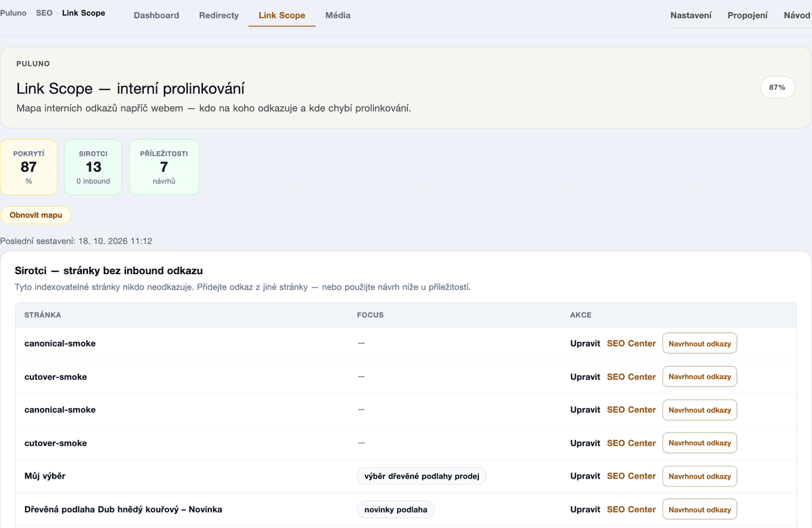Click the Puluno breadcrumb
812x528 pixels.
(14, 13)
